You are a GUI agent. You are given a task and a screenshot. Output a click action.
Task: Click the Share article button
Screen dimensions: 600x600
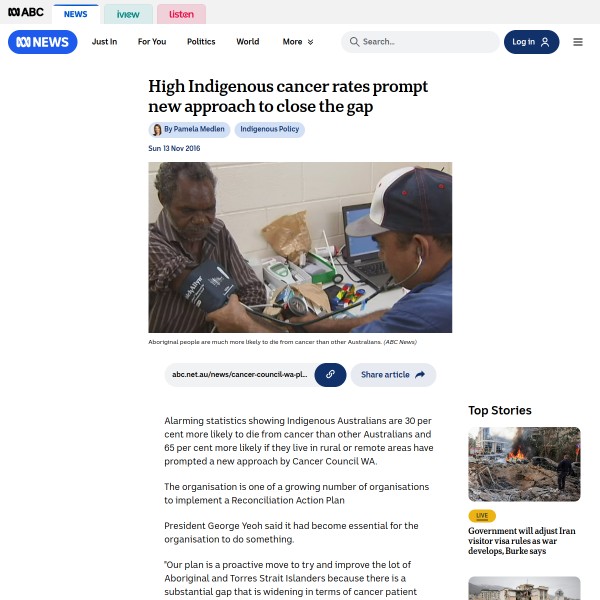393,375
